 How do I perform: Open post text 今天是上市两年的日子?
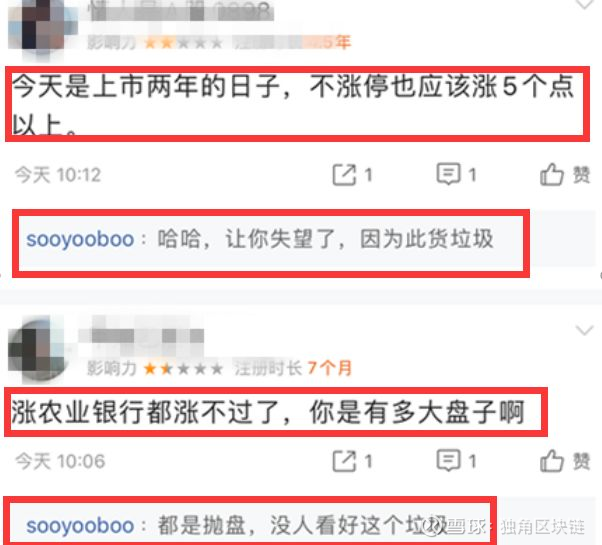(294, 104)
